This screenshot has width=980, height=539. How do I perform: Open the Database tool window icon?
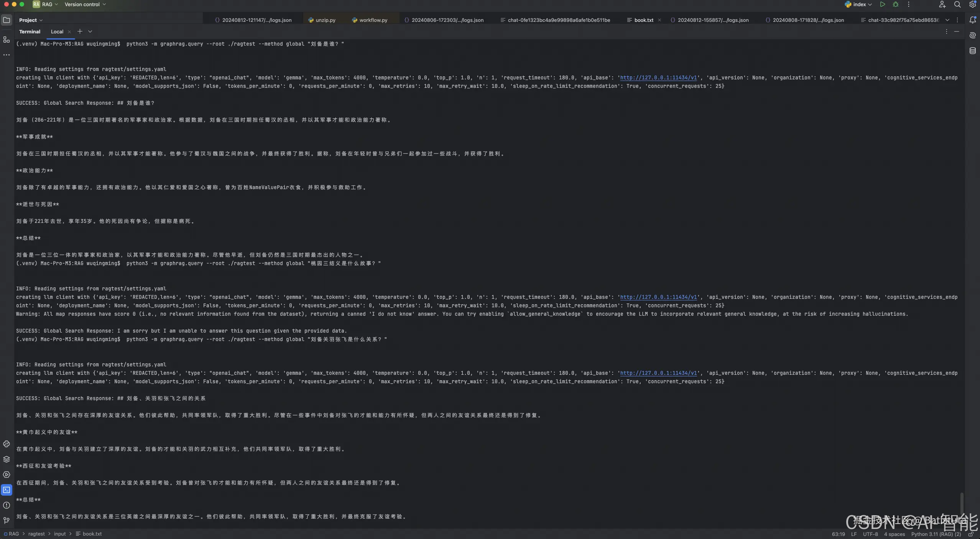point(973,51)
